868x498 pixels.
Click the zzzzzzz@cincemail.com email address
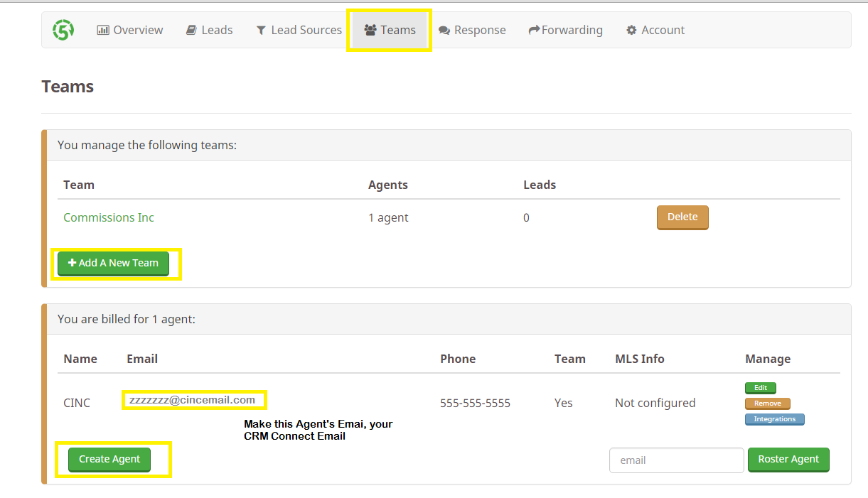click(x=192, y=400)
